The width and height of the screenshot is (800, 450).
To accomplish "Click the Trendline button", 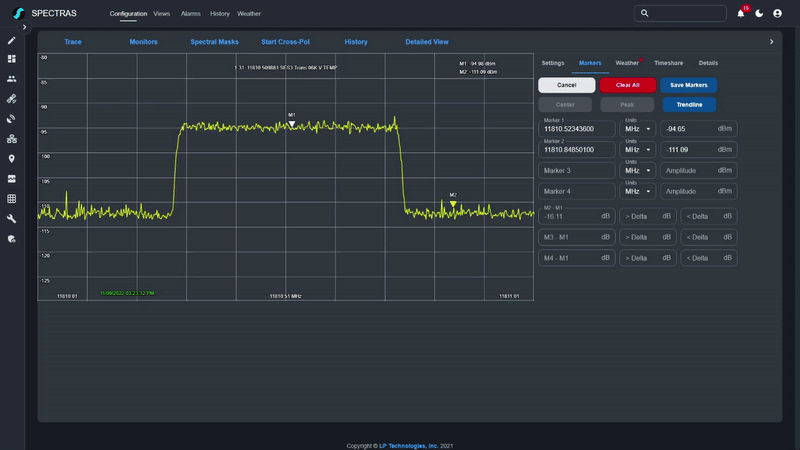I will tap(689, 105).
